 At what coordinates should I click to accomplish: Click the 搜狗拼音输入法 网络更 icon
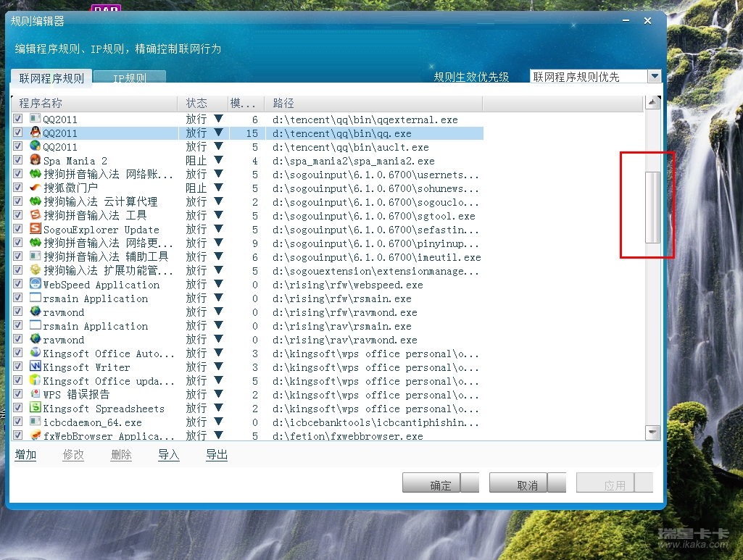pyautogui.click(x=35, y=242)
